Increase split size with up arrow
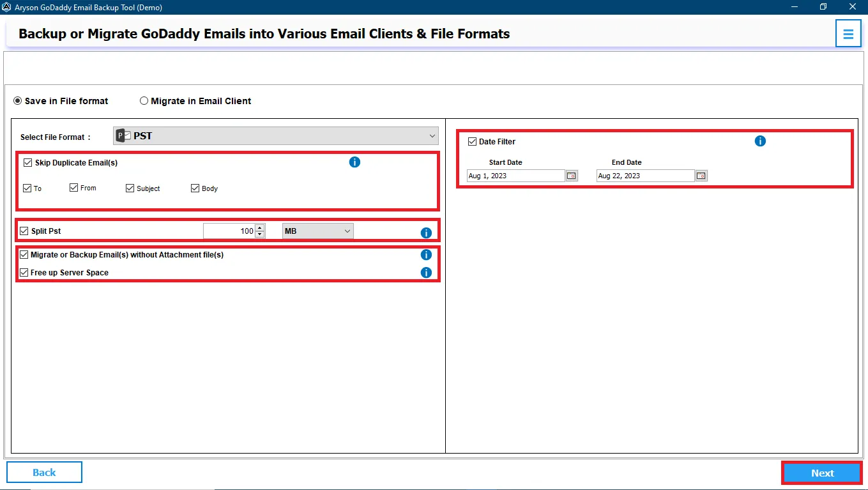 coord(260,227)
